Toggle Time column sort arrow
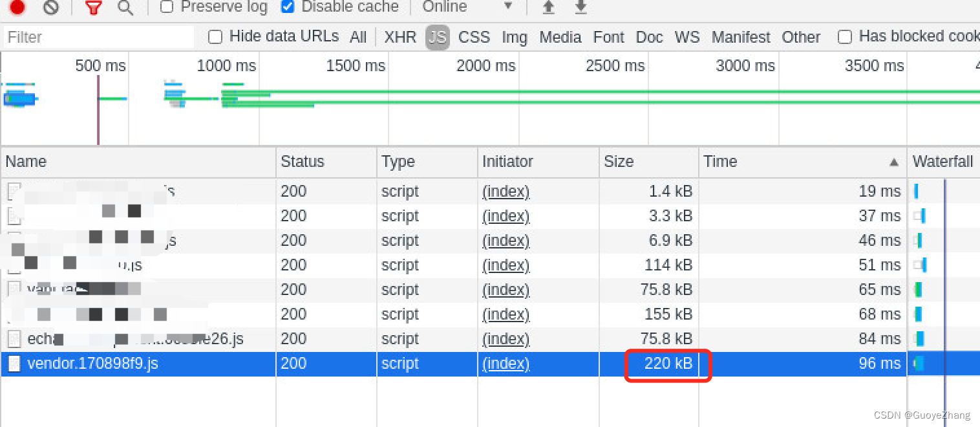The image size is (980, 427). point(894,162)
